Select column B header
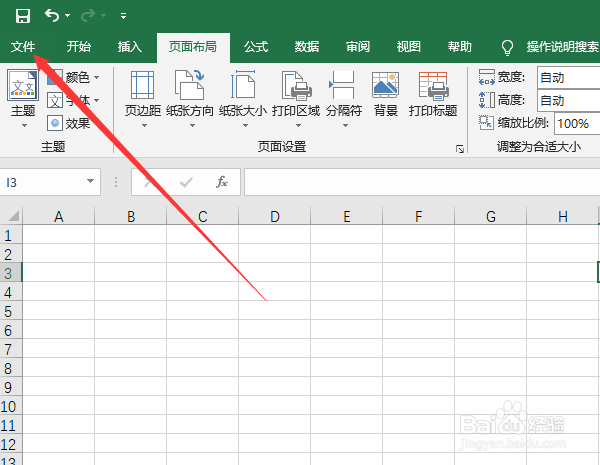Screen dimensions: 600x465 (x=130, y=216)
